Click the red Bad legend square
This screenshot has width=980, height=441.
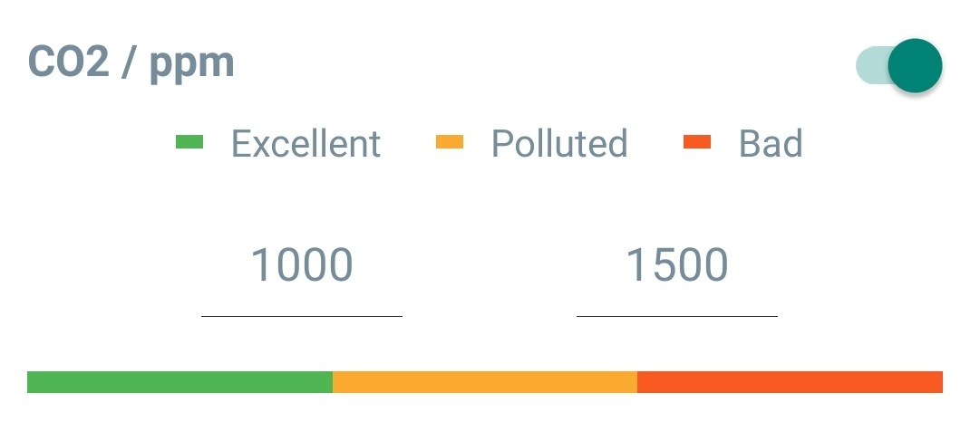[697, 142]
